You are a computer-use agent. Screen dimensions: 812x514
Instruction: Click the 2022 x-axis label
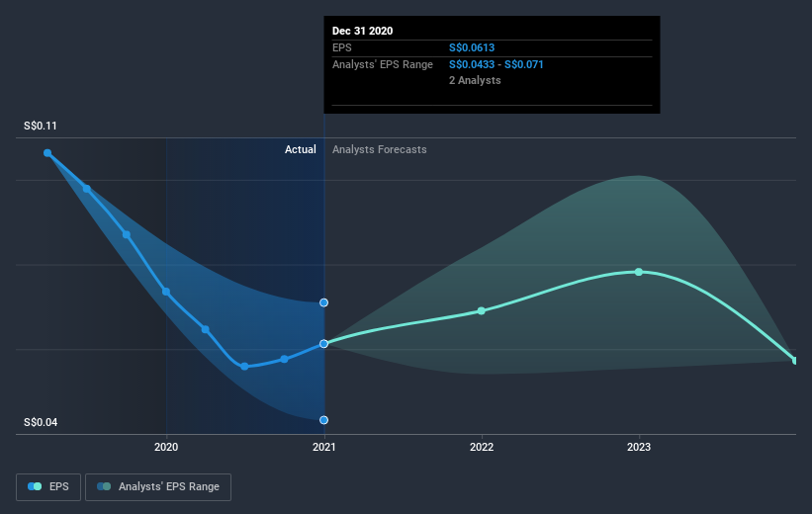(x=482, y=447)
